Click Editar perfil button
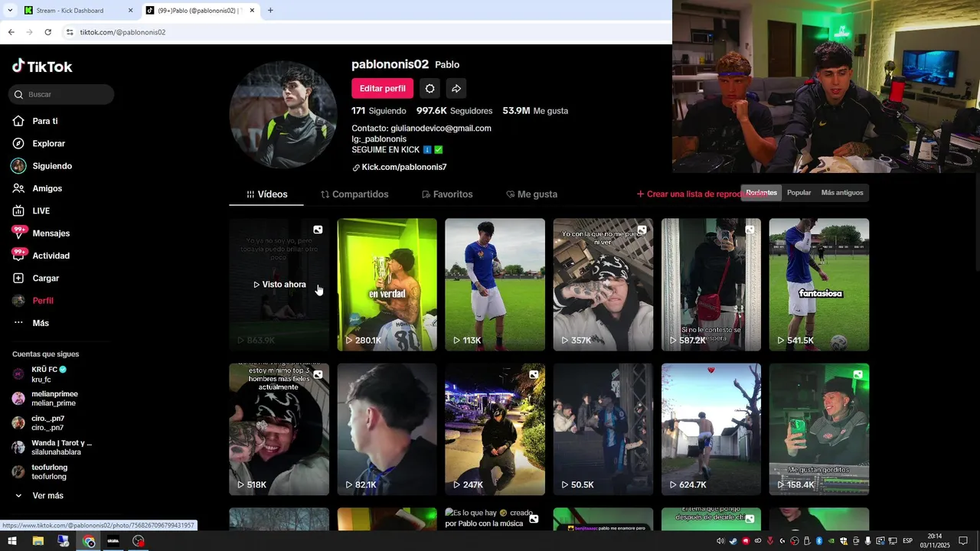This screenshot has width=980, height=551. 382,88
